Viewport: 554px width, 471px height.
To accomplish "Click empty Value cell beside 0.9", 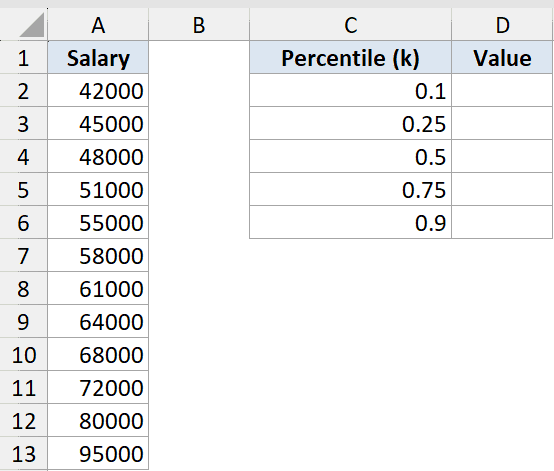I will (x=502, y=222).
